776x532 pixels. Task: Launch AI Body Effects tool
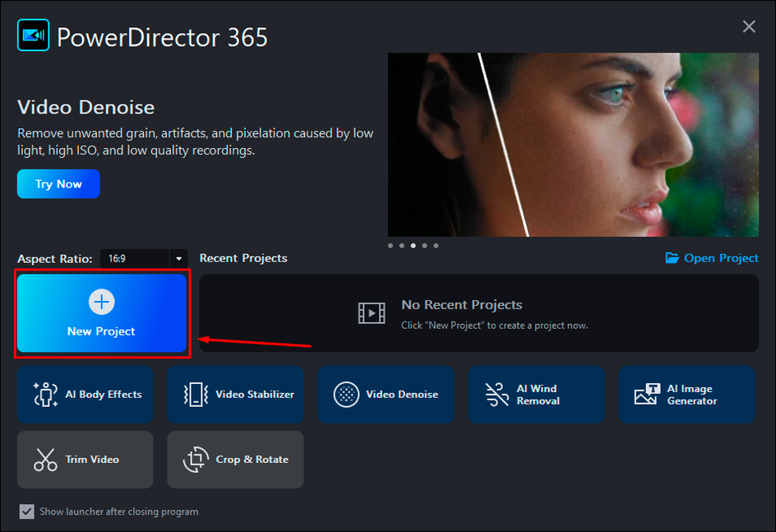click(x=85, y=395)
